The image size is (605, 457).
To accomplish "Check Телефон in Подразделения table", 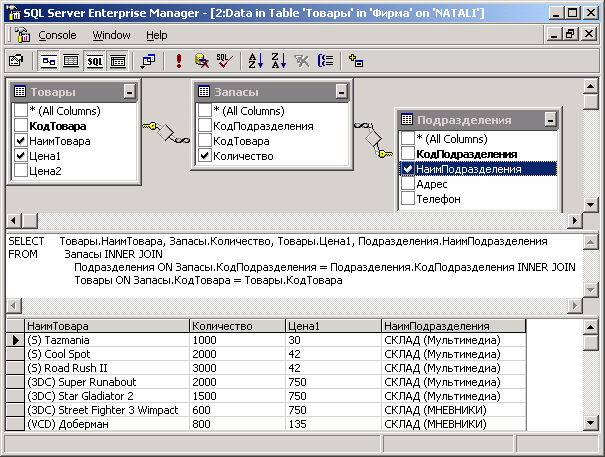I will point(407,199).
